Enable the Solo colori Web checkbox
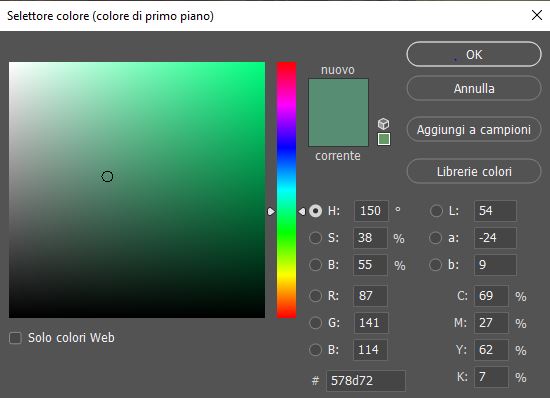This screenshot has height=398, width=550. tap(15, 338)
